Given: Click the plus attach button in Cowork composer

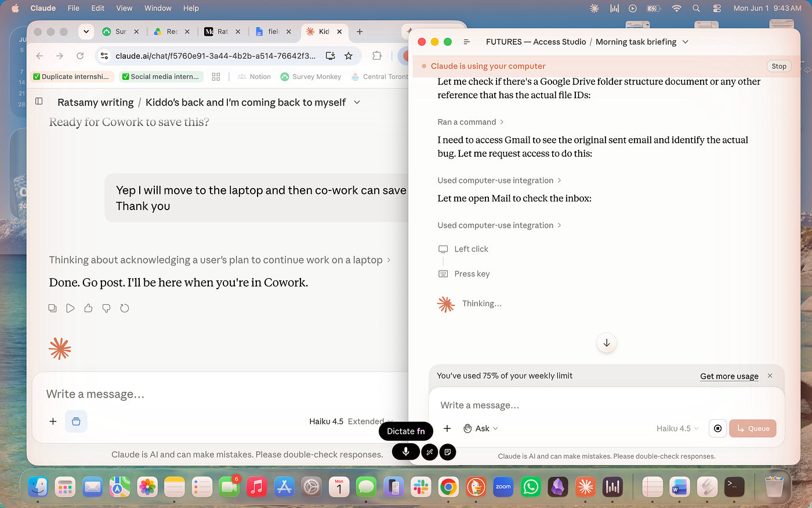Looking at the screenshot, I should pyautogui.click(x=447, y=428).
